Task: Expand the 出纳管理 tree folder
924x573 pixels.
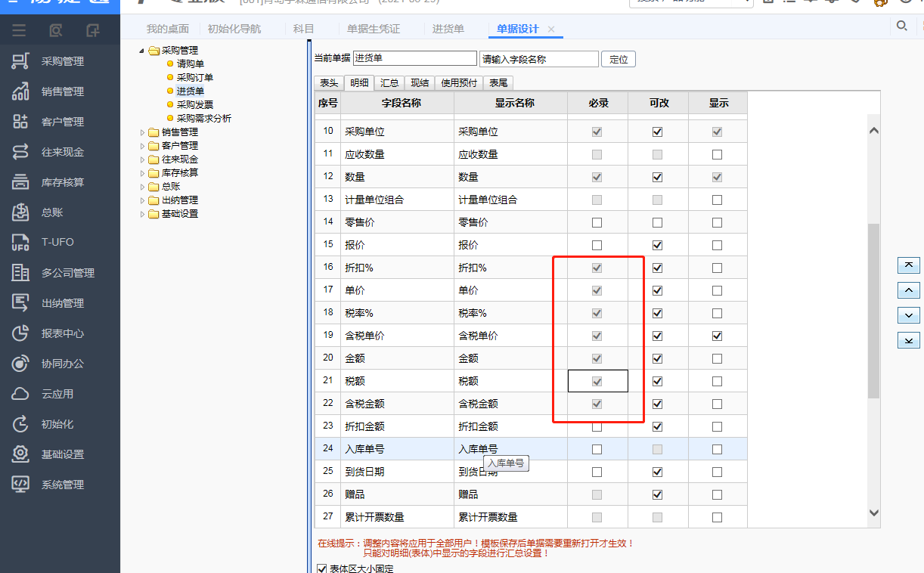Action: pyautogui.click(x=141, y=200)
